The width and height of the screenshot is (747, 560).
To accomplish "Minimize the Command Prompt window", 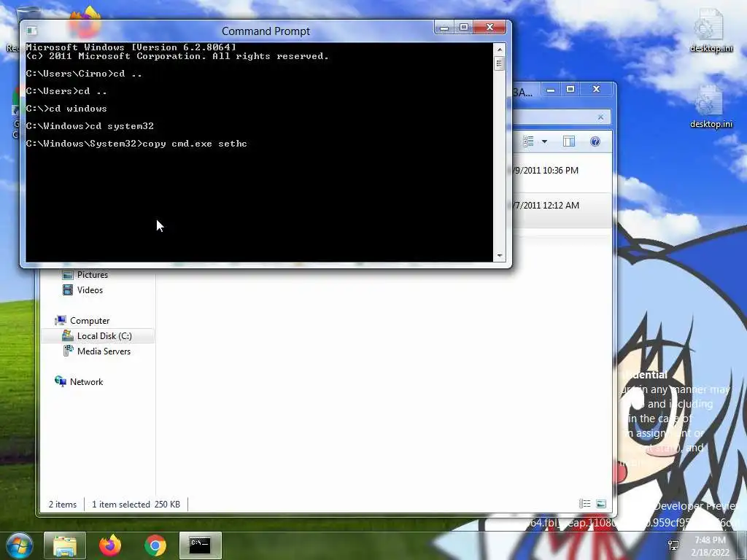I will click(x=444, y=28).
